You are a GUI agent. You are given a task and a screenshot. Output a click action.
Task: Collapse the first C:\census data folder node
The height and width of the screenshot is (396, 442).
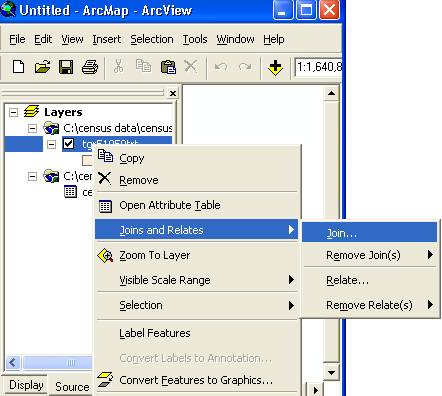(32, 128)
